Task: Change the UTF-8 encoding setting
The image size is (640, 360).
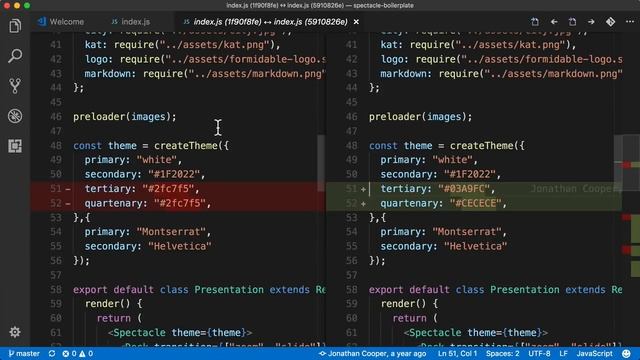Action: [x=539, y=353]
